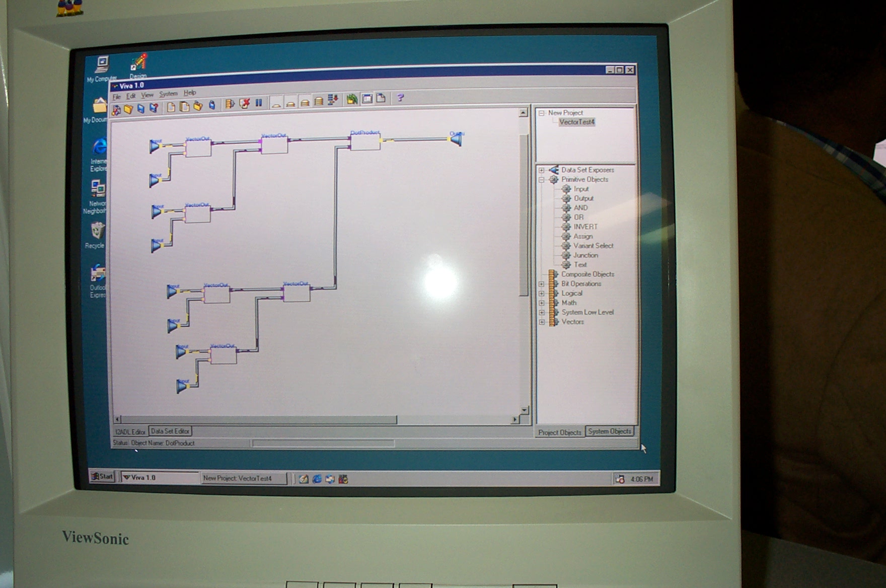
Task: Click the red X stop icon in toolbar
Action: coord(245,104)
